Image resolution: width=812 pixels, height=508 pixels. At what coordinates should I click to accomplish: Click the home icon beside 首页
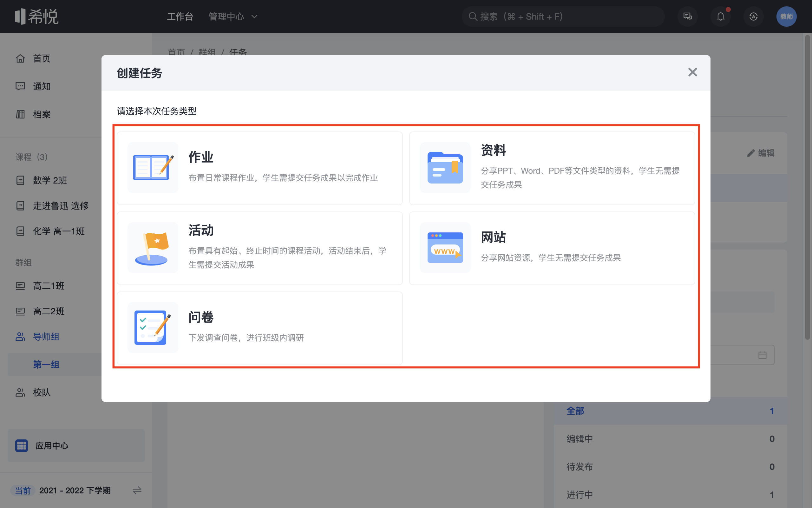[x=20, y=58]
